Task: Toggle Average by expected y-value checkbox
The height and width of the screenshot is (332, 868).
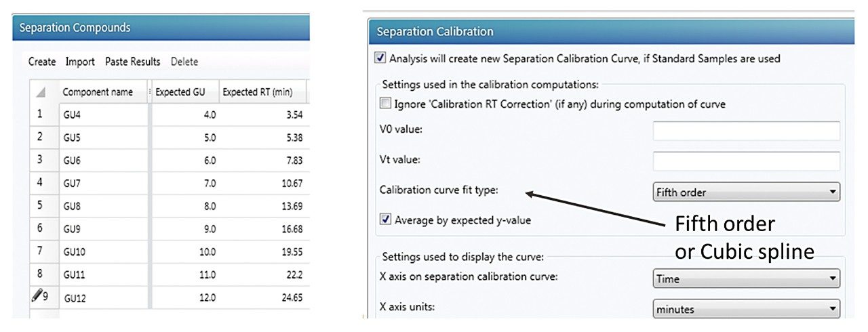Action: (385, 219)
